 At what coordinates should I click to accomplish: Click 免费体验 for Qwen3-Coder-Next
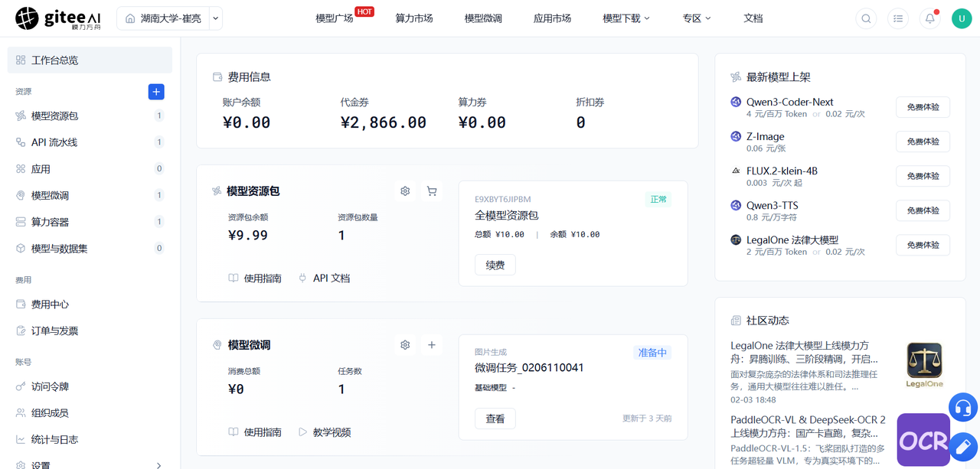tap(923, 107)
